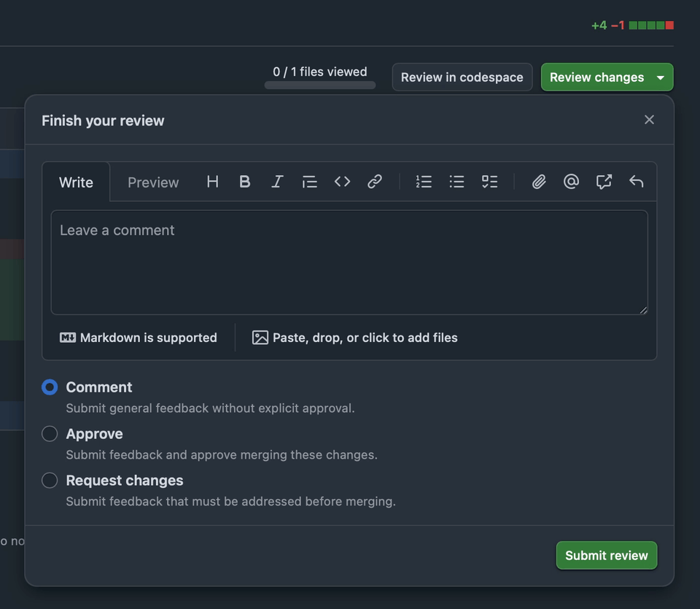This screenshot has height=609, width=700.
Task: Click 'Submit general feedback without explicit approval.' text
Action: 210,408
